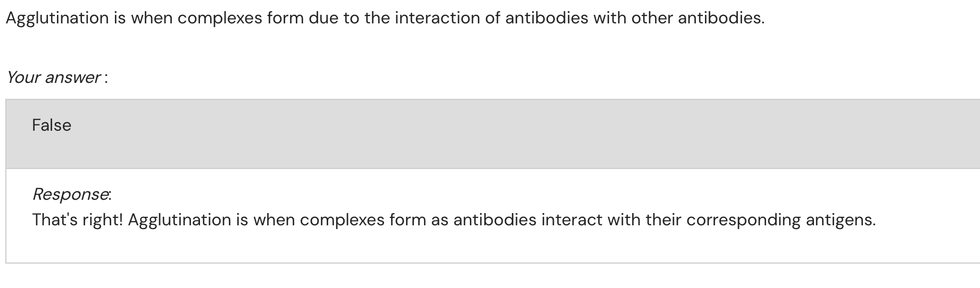The height and width of the screenshot is (288, 980).
Task: Click the 'That's right!' feedback text
Action: click(77, 220)
